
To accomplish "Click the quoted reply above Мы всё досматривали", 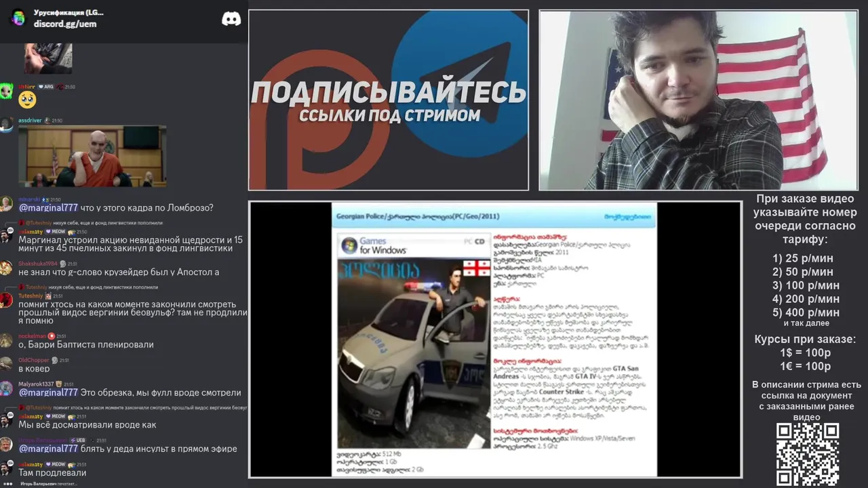I will pos(133,408).
